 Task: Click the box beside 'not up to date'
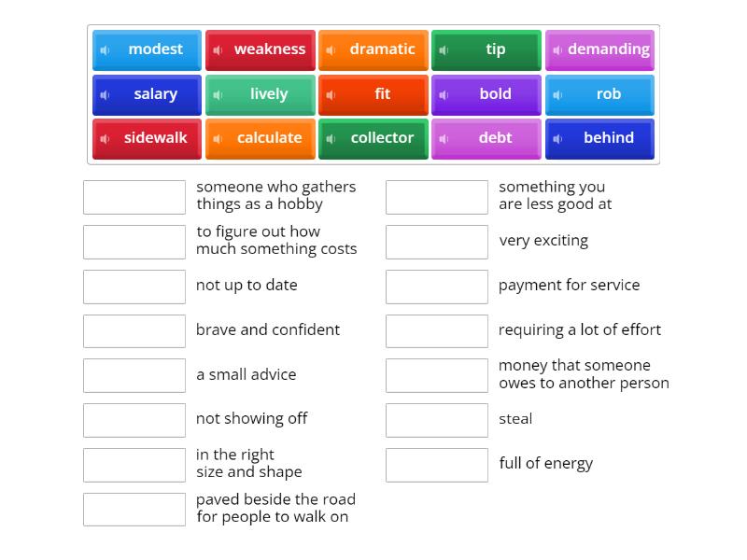[134, 287]
